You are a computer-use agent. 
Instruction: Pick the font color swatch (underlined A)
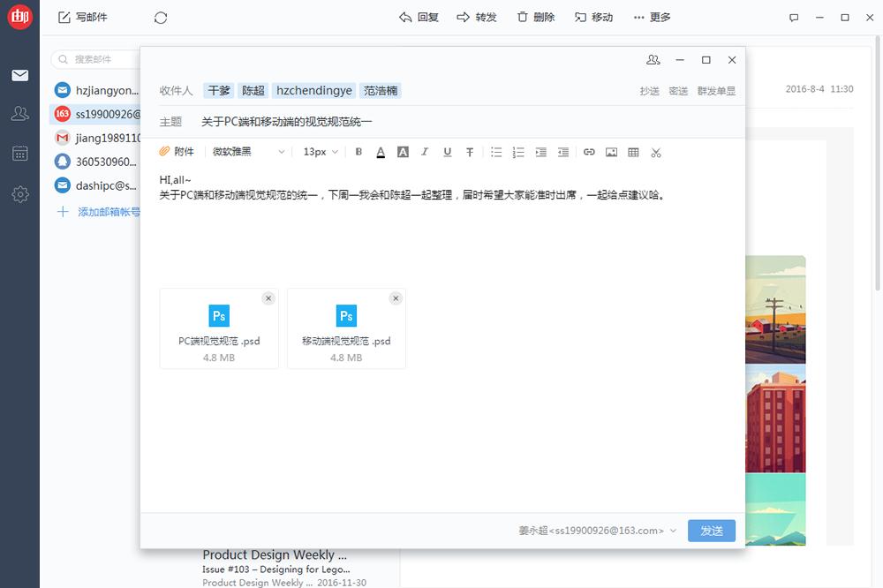click(381, 152)
